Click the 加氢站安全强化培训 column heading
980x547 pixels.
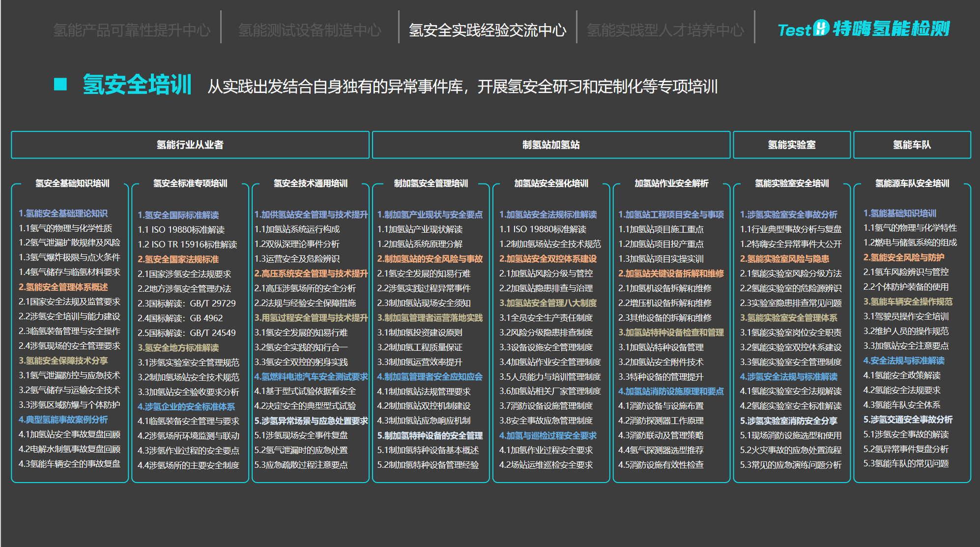click(x=551, y=183)
